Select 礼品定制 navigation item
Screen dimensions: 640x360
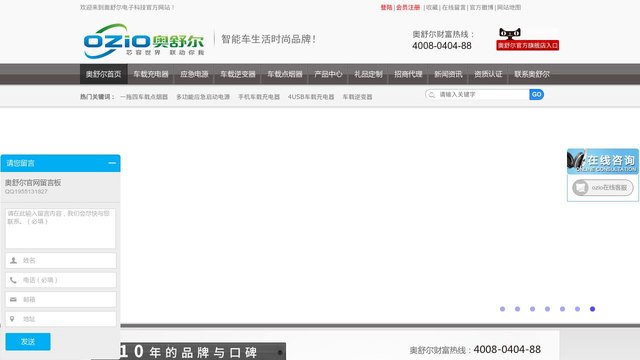(368, 74)
